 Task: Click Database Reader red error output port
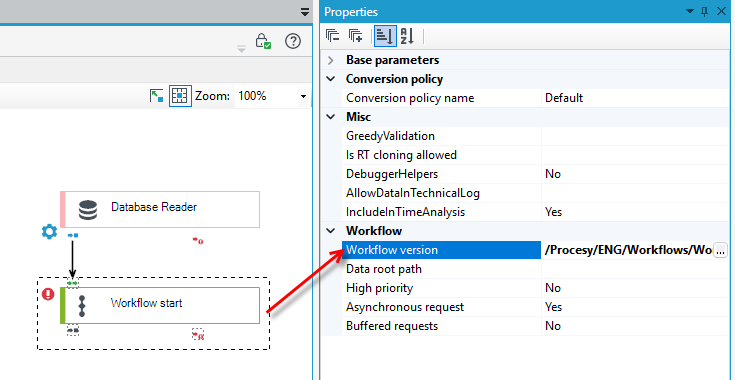point(198,241)
